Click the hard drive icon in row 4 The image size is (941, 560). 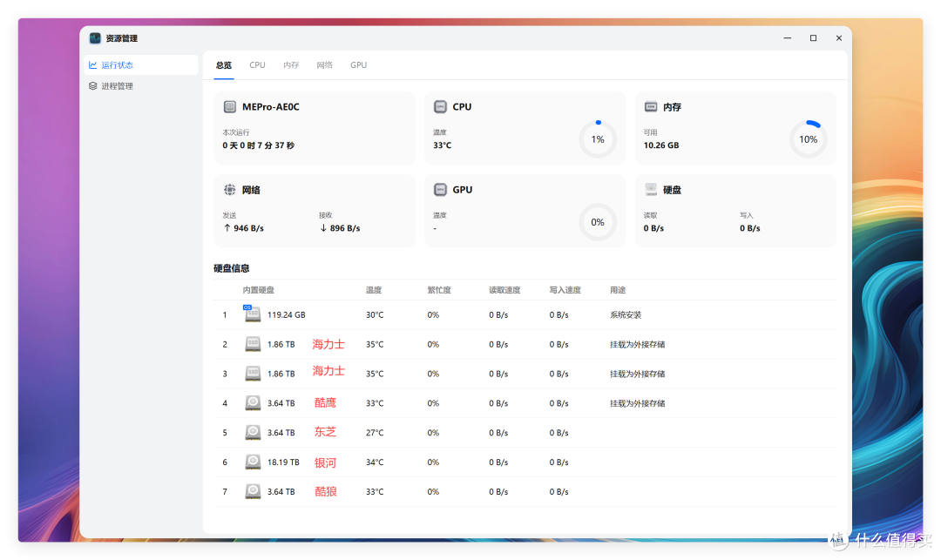coord(253,403)
